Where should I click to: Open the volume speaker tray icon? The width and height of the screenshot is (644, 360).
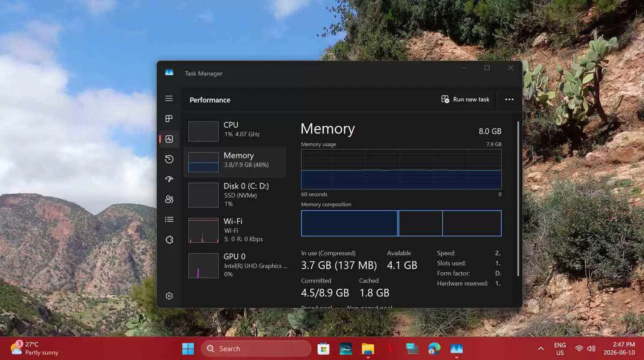[x=591, y=349]
